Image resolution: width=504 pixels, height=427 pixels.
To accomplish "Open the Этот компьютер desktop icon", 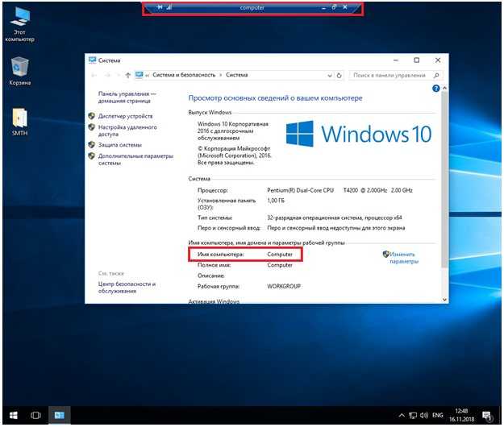I will click(x=19, y=25).
